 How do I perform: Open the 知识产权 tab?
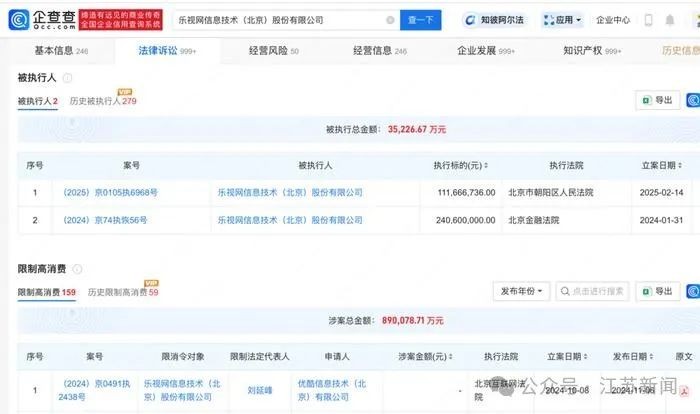592,51
